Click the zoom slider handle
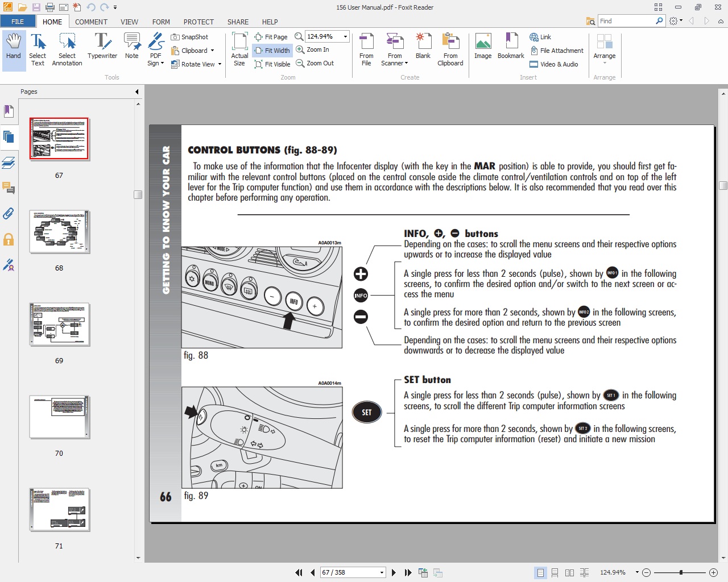Viewport: 728px width, 582px height. pos(681,572)
